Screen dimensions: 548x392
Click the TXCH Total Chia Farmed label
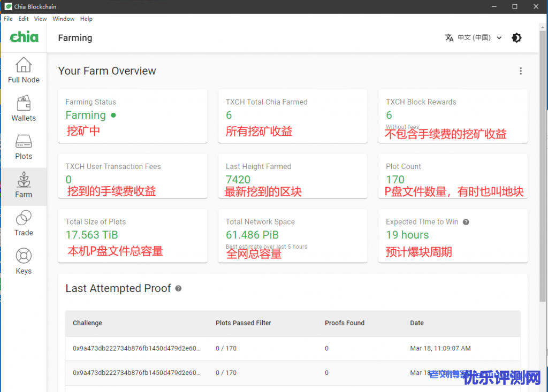point(267,102)
